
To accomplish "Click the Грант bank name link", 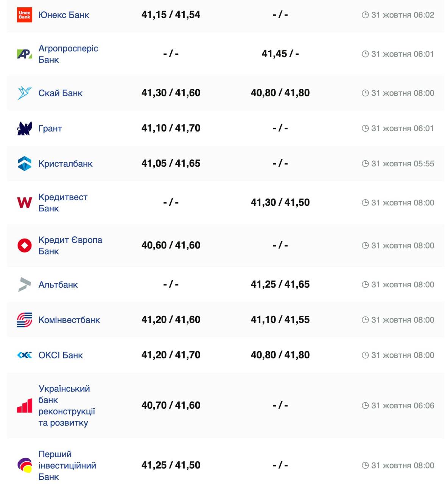I will (50, 129).
